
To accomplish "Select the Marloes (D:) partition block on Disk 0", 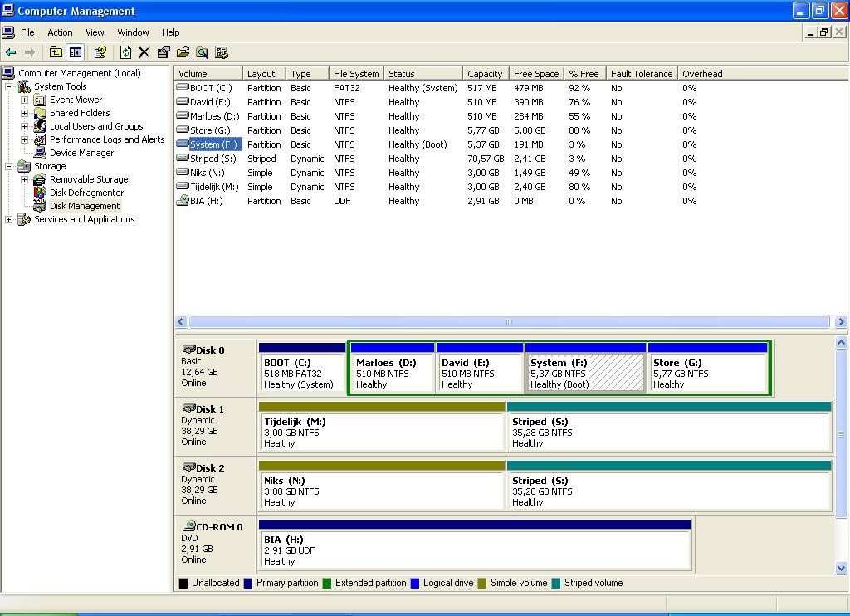I will pos(392,368).
